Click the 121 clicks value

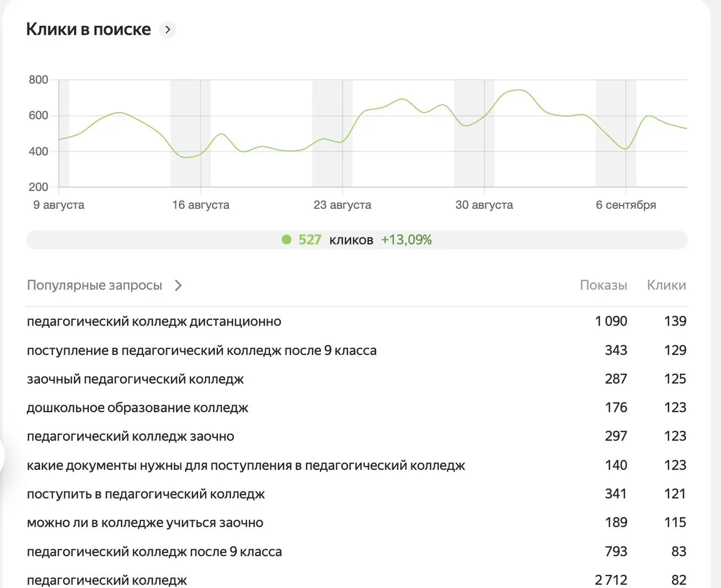click(675, 494)
